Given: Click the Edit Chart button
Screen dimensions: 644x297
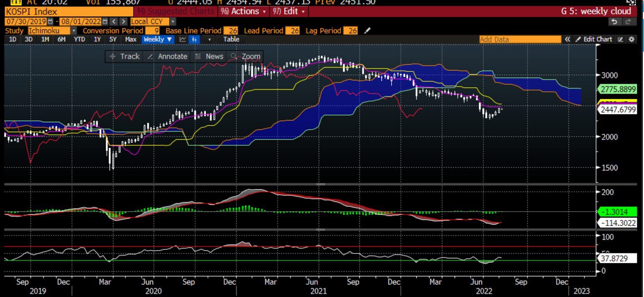Looking at the screenshot, I should coord(594,39).
